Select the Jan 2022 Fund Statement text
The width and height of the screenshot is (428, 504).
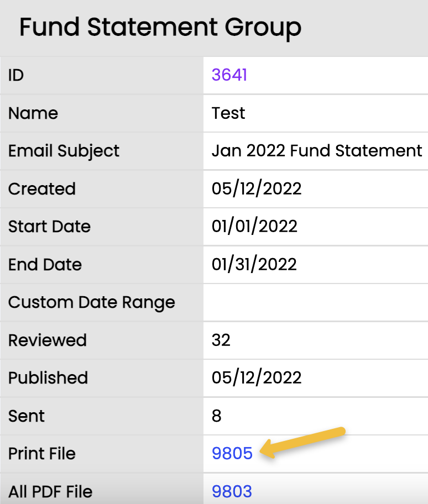click(x=316, y=151)
